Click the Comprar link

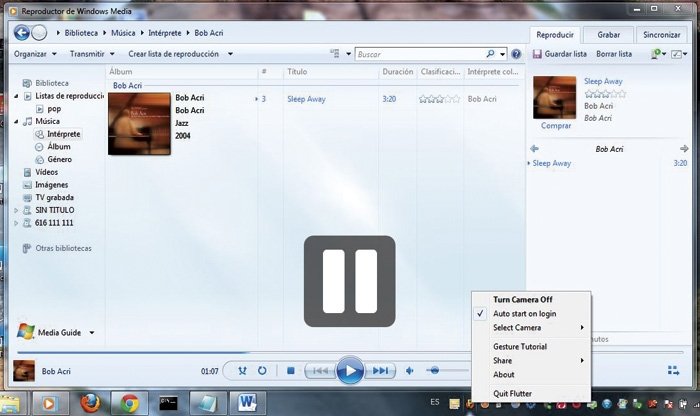click(x=556, y=126)
